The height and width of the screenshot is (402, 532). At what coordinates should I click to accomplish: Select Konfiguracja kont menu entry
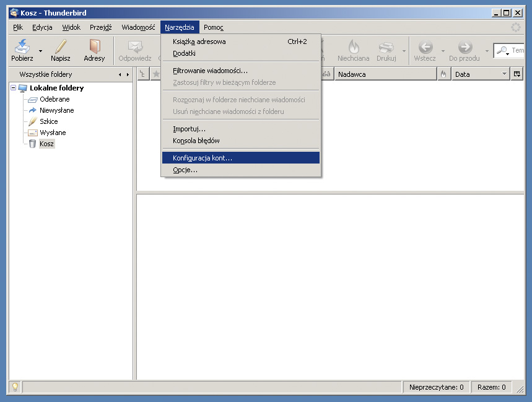pos(241,158)
